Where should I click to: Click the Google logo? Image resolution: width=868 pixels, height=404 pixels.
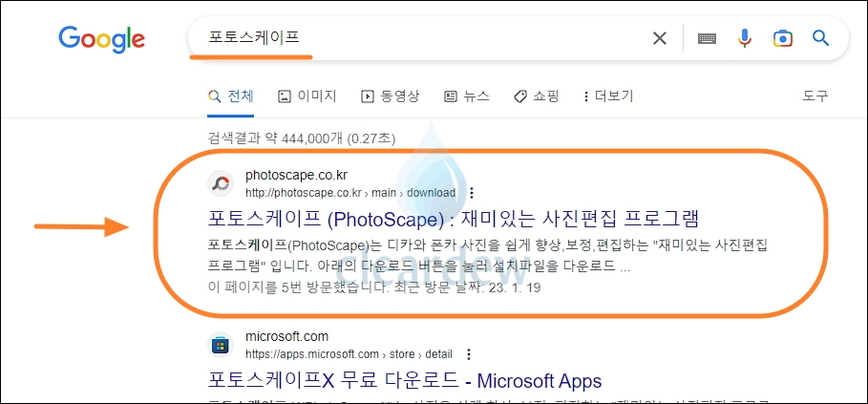(102, 39)
